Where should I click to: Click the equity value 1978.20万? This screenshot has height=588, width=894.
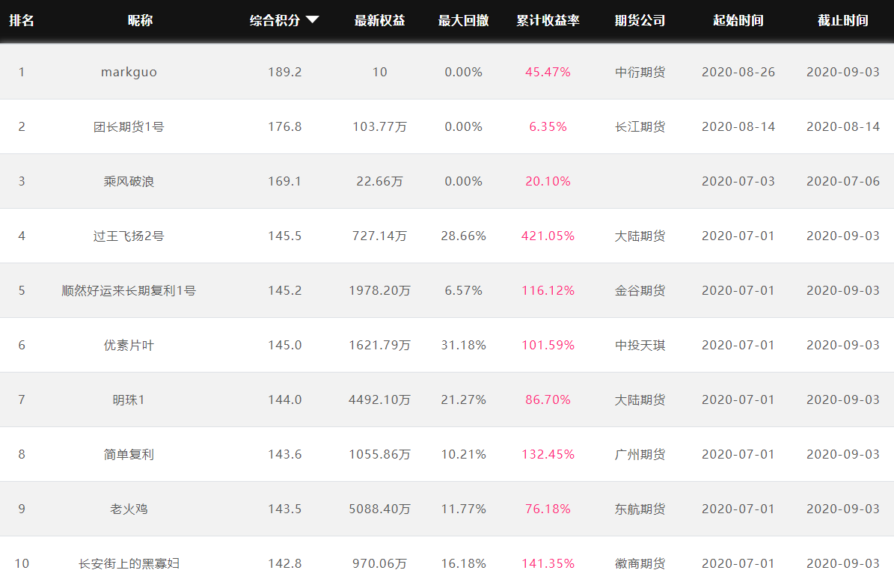(x=380, y=291)
